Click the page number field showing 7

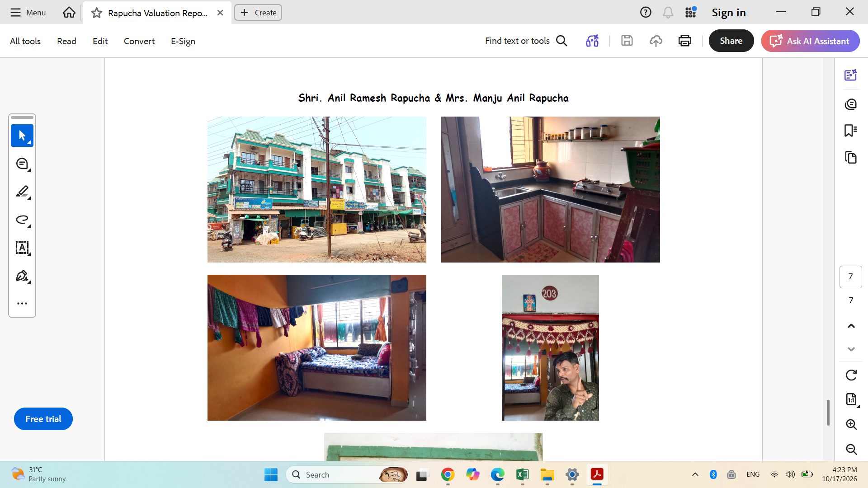tap(851, 277)
